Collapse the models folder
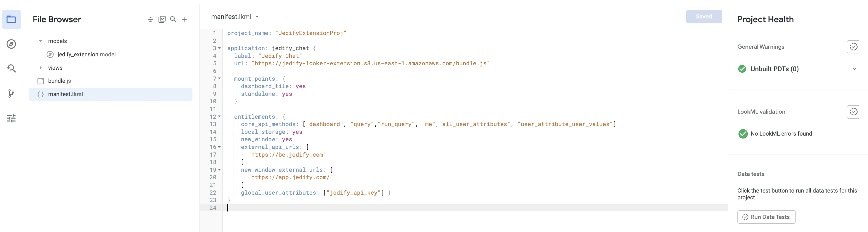This screenshot has width=868, height=232. 41,41
